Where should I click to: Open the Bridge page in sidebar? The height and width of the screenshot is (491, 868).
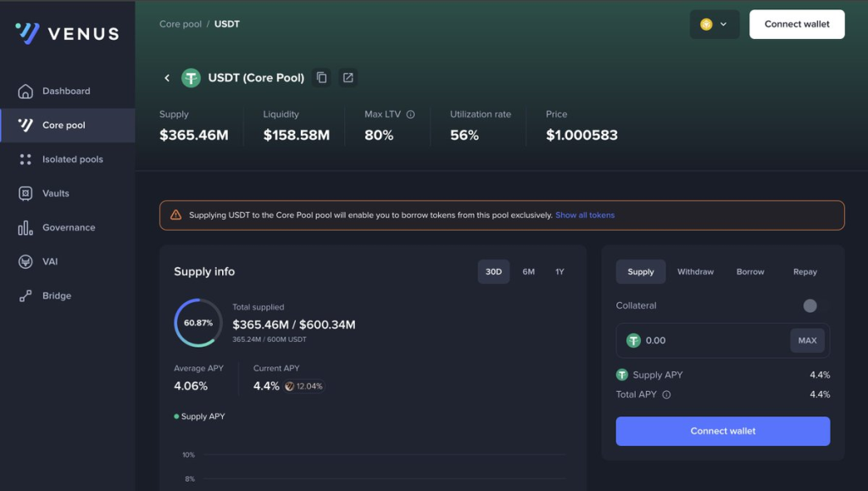pyautogui.click(x=57, y=296)
